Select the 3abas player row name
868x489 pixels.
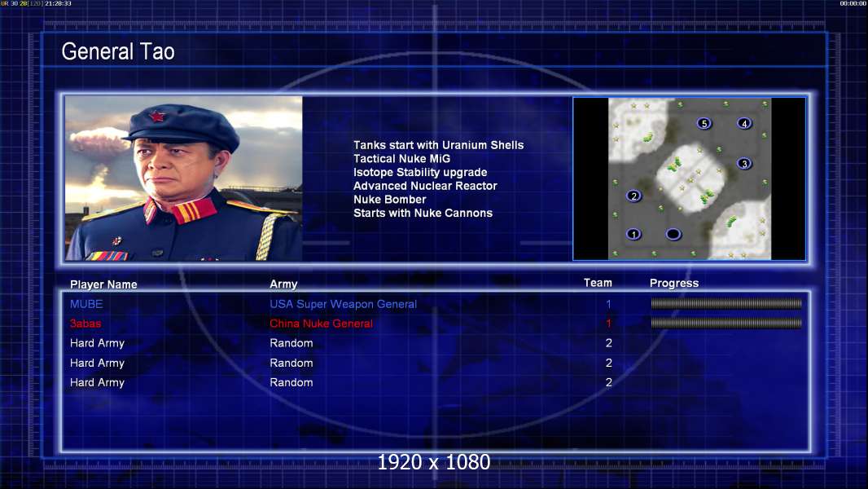85,324
